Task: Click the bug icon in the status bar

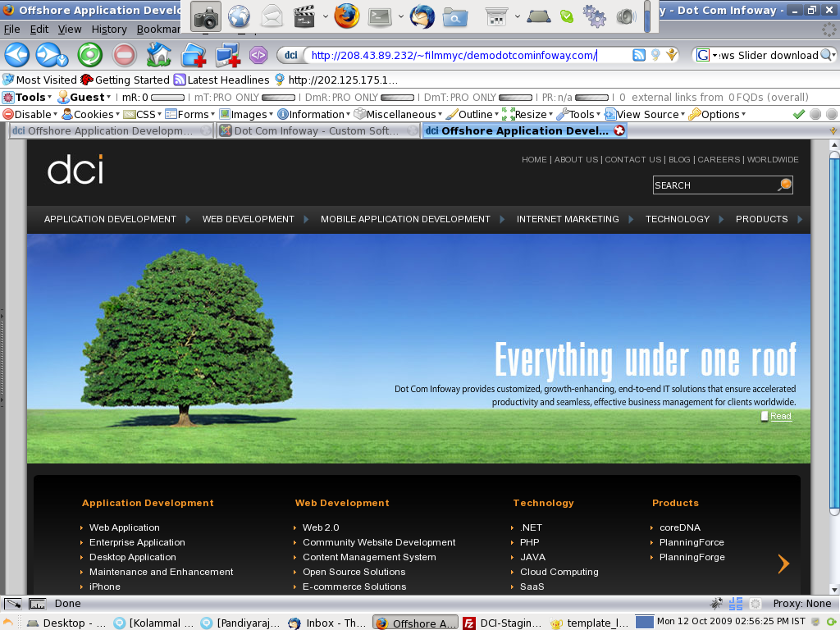Action: 716,604
